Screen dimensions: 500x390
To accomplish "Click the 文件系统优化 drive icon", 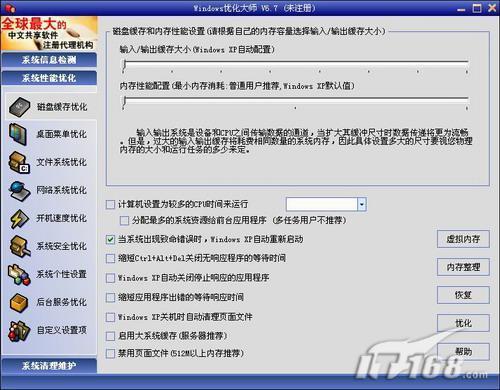I will pos(19,162).
